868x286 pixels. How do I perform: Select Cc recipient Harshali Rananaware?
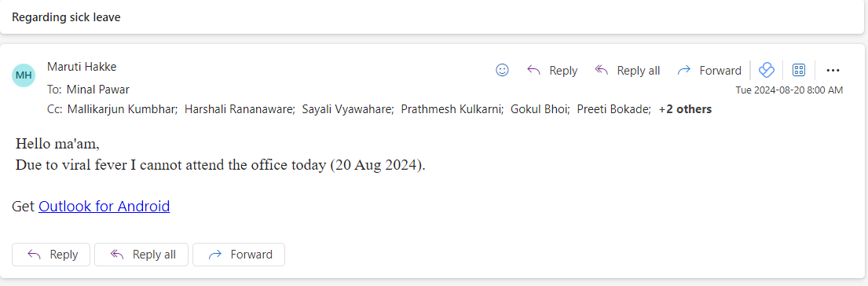point(239,109)
